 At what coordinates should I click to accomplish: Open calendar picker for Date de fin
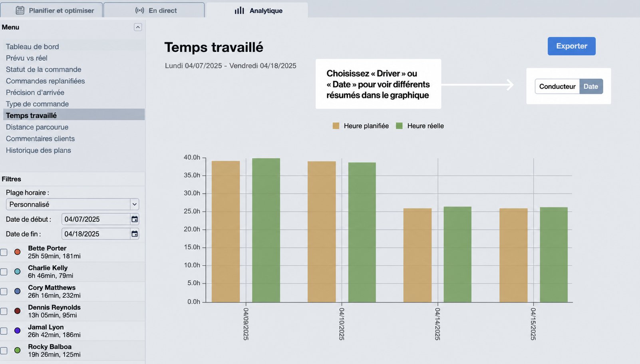pos(135,234)
